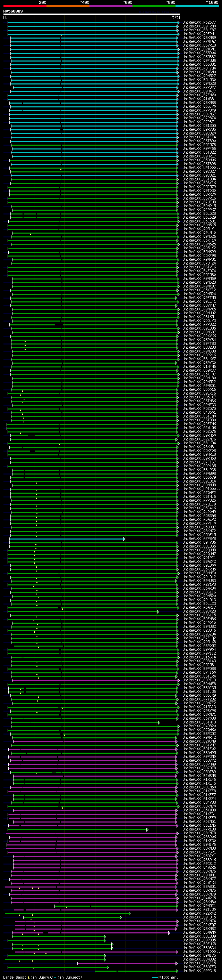This screenshot has width=222, height=980.
Task: Select the UniRef100_A7R1B8 label
Action: 199,829
